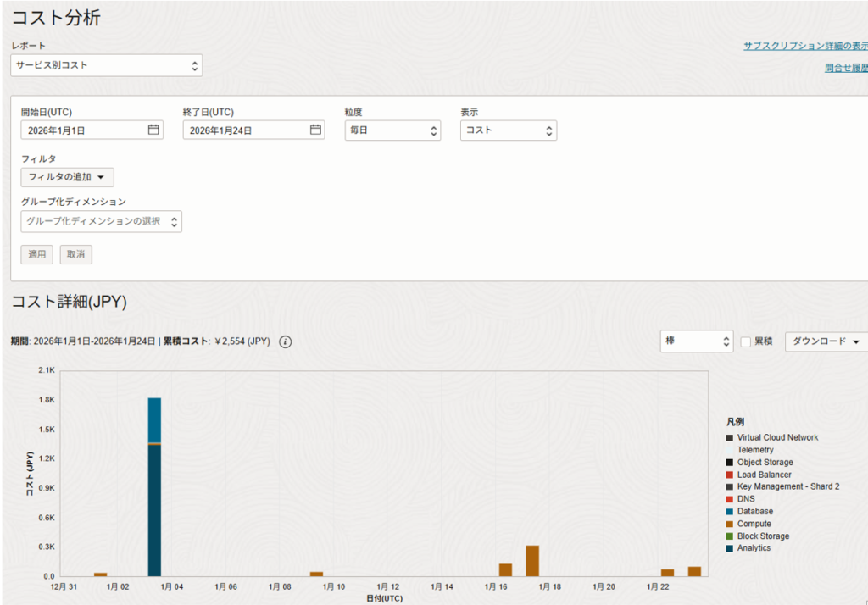Image resolution: width=868 pixels, height=605 pixels.
Task: Open the chart type dropdown showing 棒
Action: [696, 341]
